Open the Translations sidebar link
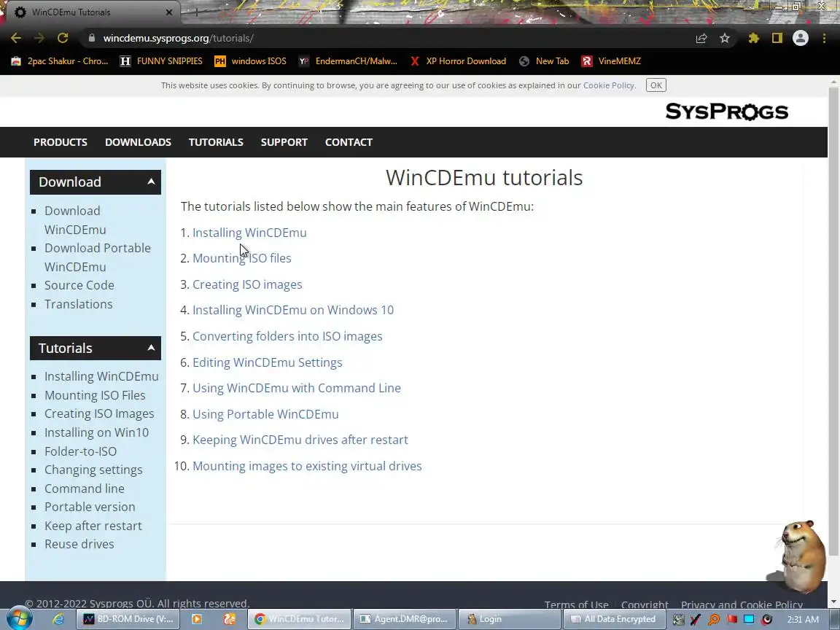 (79, 304)
